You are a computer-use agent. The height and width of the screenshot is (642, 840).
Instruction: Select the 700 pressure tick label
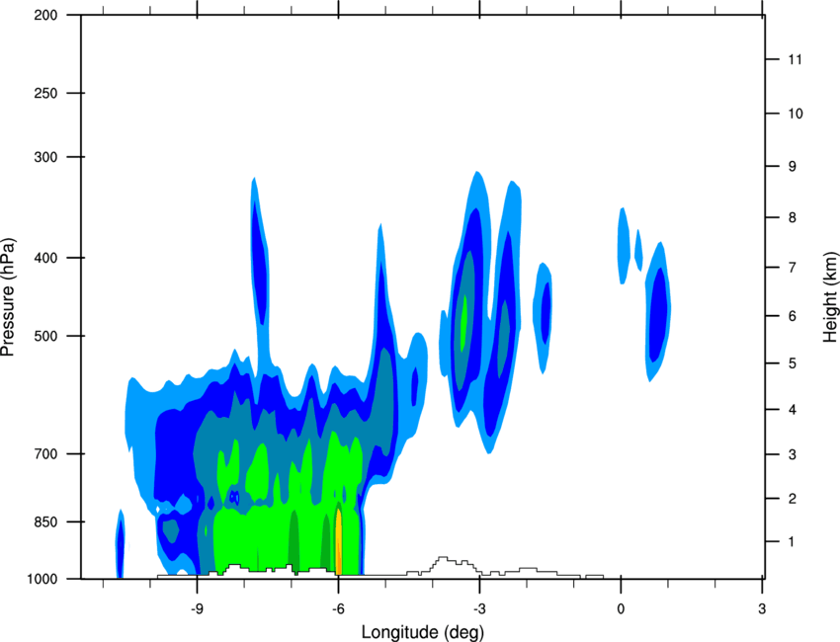(45, 454)
